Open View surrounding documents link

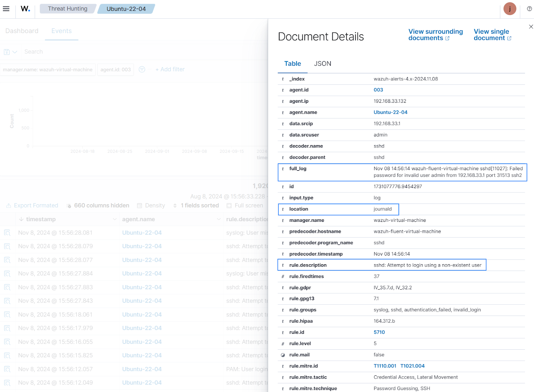click(x=435, y=35)
